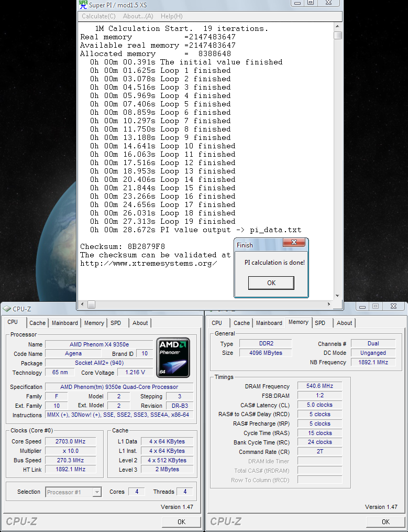Click the Technology value 65 nm
This screenshot has width=408, height=532.
(60, 372)
